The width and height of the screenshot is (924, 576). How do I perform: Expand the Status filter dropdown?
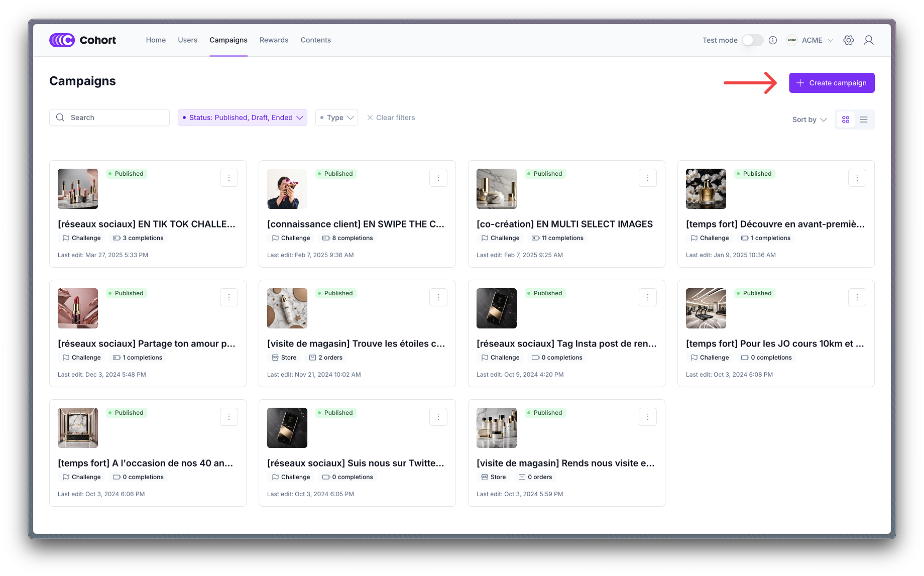[x=243, y=118]
